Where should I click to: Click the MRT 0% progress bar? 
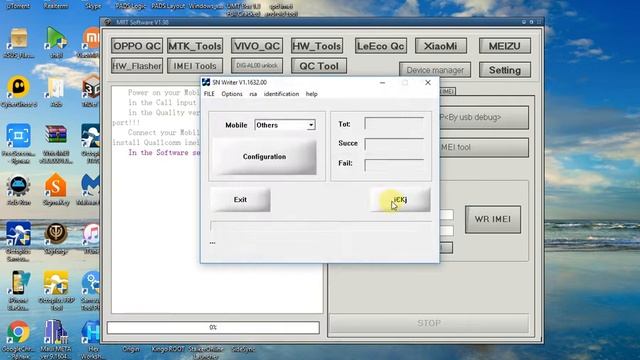point(213,327)
